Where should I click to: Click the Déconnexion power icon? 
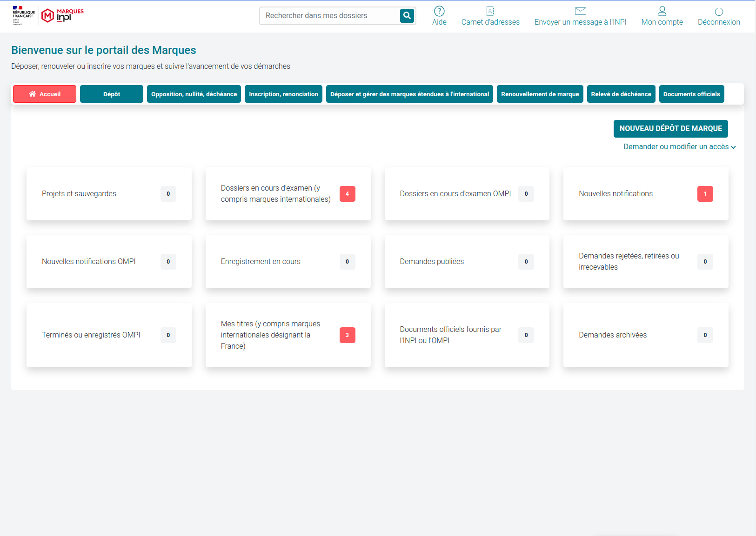point(719,11)
